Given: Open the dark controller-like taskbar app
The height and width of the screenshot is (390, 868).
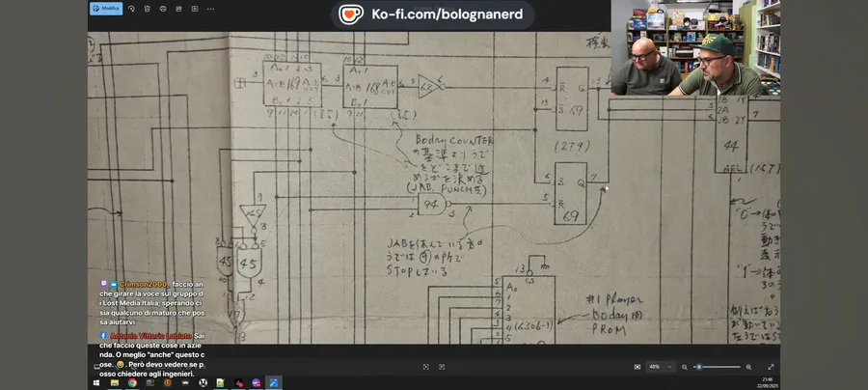Looking at the screenshot, I should 185,383.
